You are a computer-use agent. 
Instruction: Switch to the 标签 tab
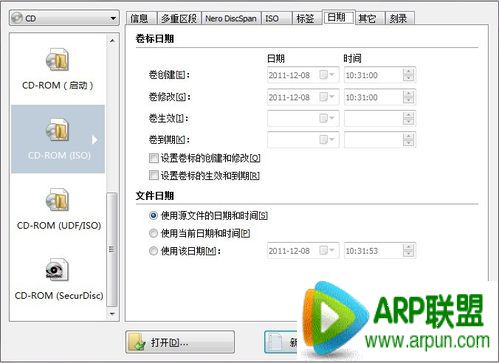point(307,19)
